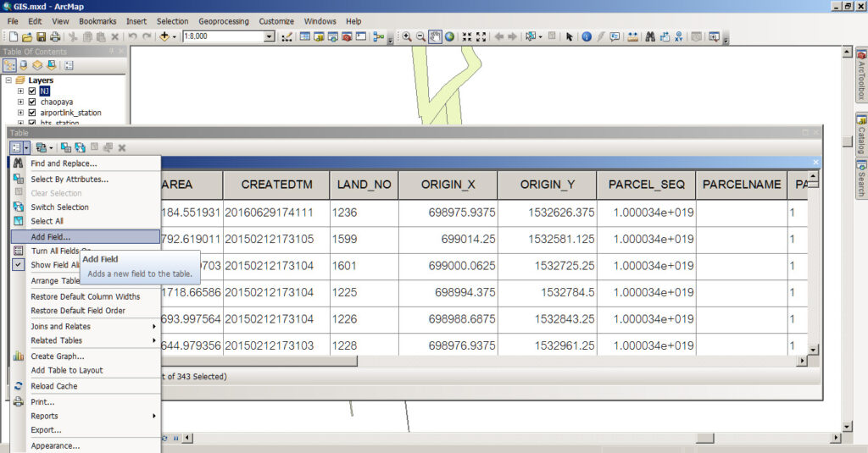Open the map scale dropdown
The height and width of the screenshot is (453, 868).
[x=270, y=36]
